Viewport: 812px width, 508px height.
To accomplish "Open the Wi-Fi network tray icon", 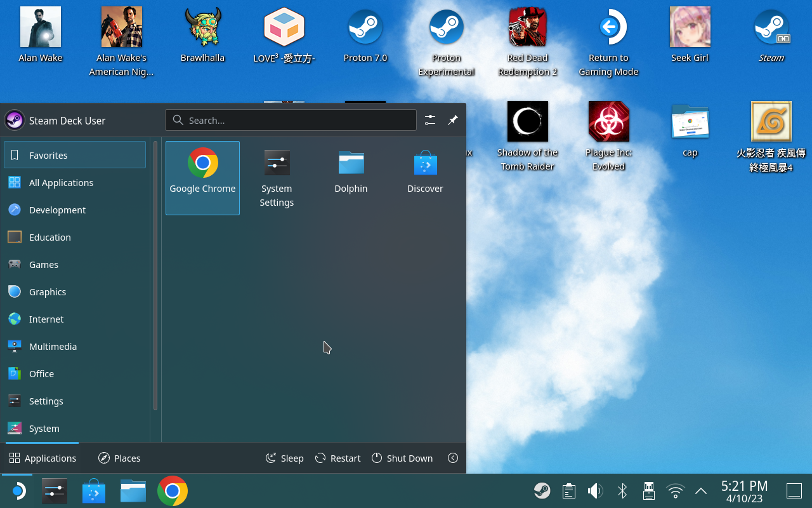I will point(676,491).
